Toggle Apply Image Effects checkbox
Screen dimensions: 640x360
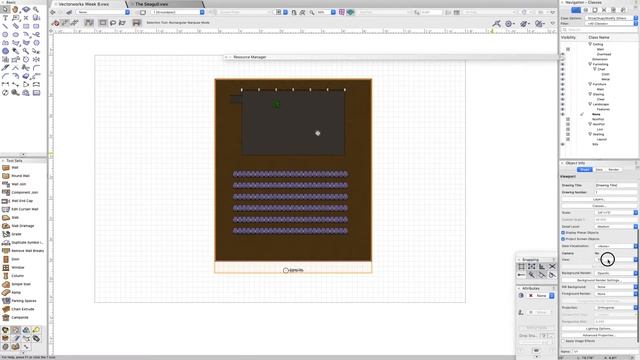tap(563, 341)
